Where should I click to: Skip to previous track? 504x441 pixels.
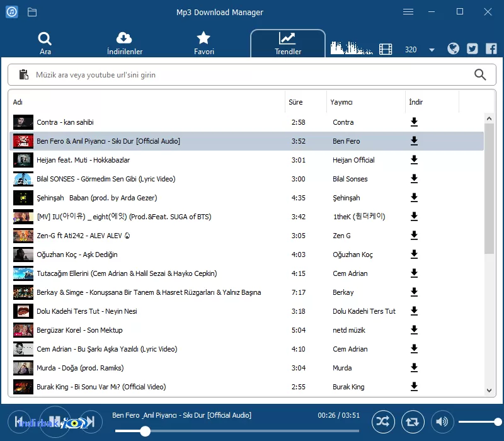pyautogui.click(x=19, y=421)
